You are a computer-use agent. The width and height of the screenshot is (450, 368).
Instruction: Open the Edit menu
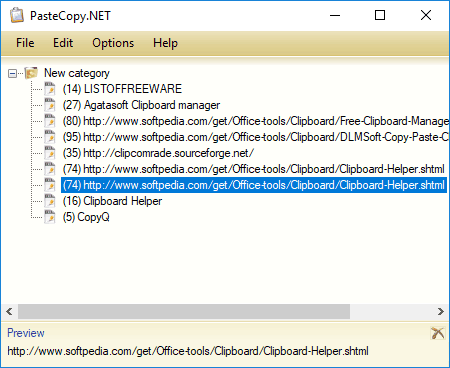coord(63,43)
